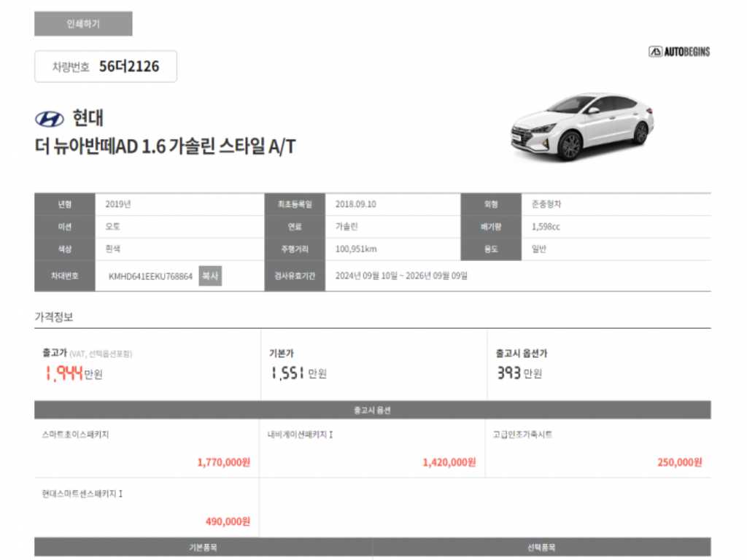Click the price 1,770,000원
The width and height of the screenshot is (747, 560).
coord(223,462)
